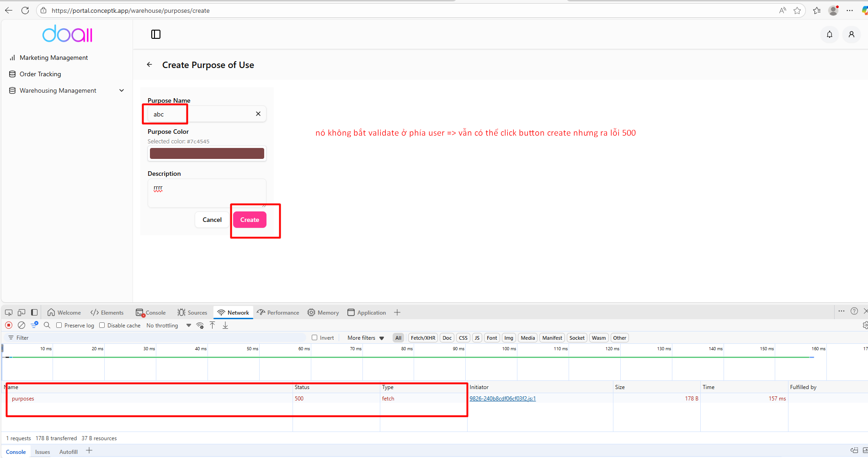
Task: Open the 9826-240b8cdf06cf03f2.js initiator link
Action: [x=502, y=399]
